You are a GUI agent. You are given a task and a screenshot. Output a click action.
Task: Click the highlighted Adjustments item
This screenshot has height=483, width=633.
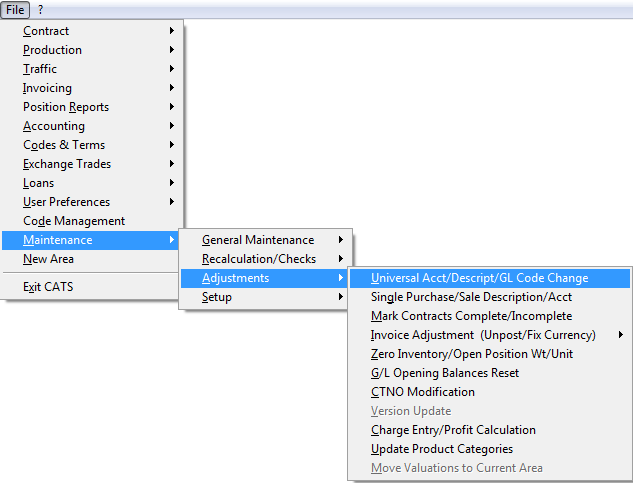(x=264, y=278)
